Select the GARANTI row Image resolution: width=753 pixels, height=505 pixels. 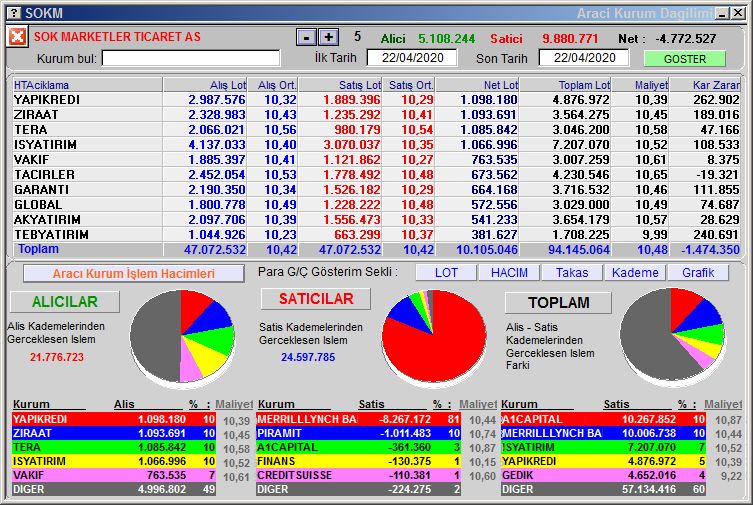pos(376,190)
